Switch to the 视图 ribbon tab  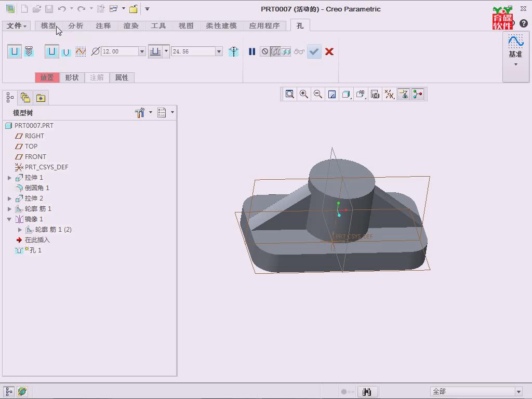pos(186,26)
